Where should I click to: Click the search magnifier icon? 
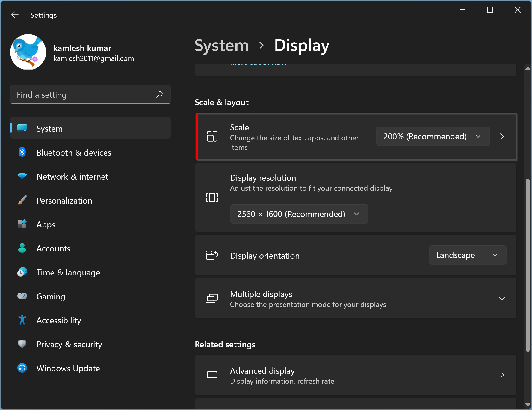click(159, 94)
